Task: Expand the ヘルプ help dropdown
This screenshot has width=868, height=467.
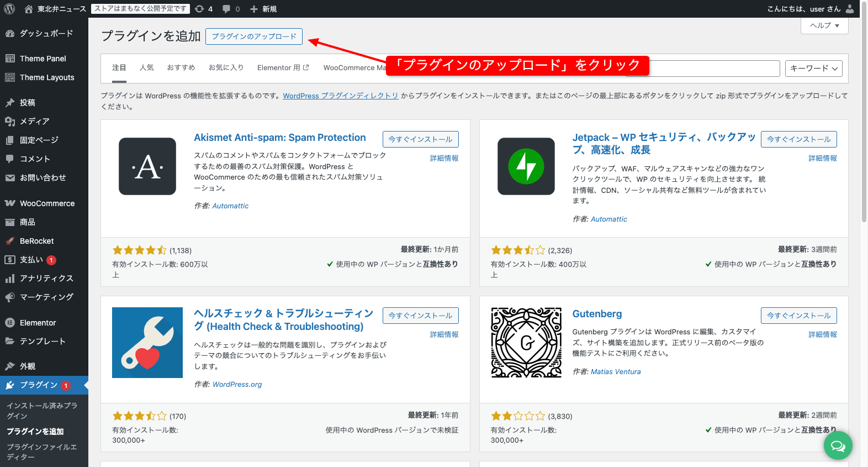Action: pyautogui.click(x=824, y=25)
